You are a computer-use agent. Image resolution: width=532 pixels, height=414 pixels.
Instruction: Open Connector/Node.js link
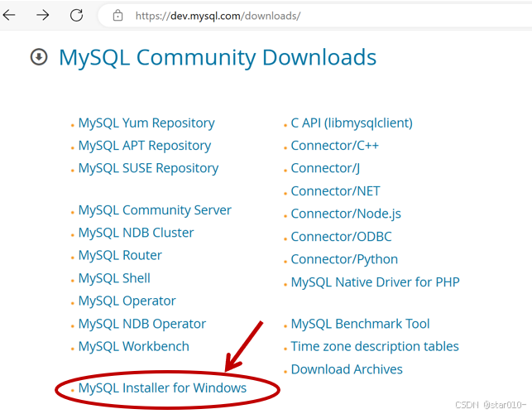[x=346, y=214]
